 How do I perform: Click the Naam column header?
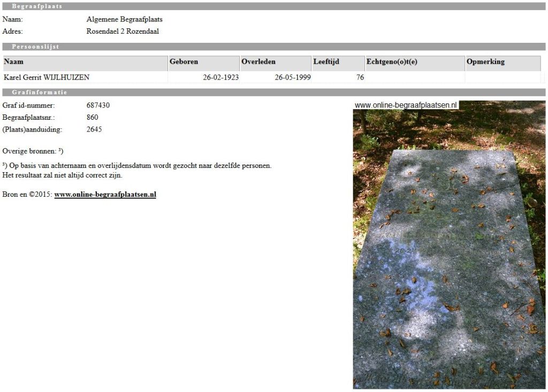[85, 63]
